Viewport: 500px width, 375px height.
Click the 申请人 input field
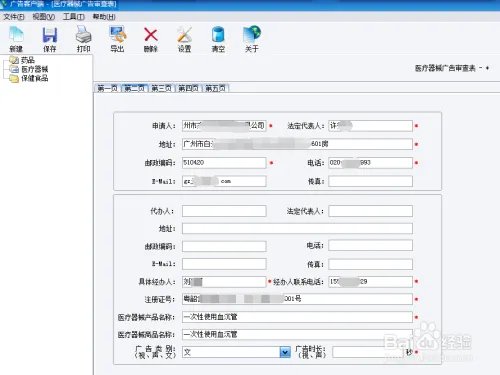point(224,126)
